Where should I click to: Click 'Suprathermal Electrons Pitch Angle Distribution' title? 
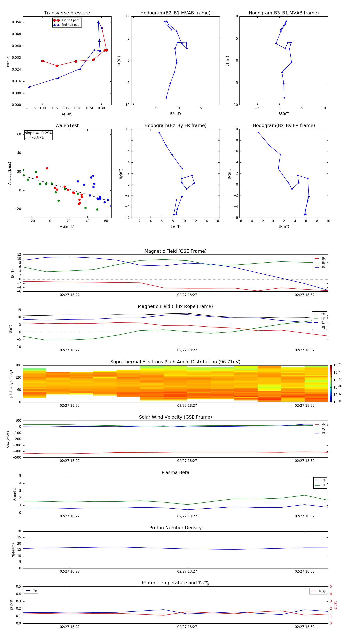tap(175, 362)
